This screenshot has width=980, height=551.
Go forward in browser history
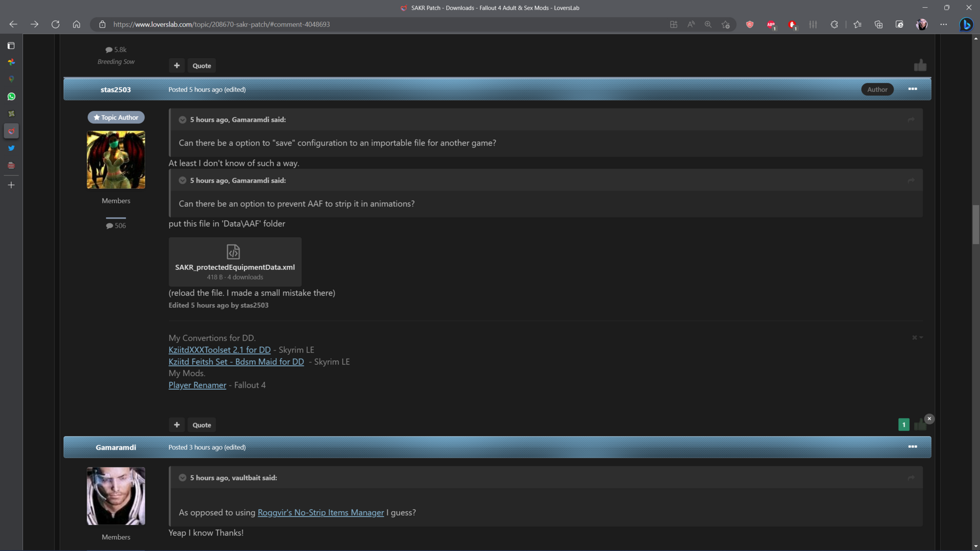pos(34,24)
